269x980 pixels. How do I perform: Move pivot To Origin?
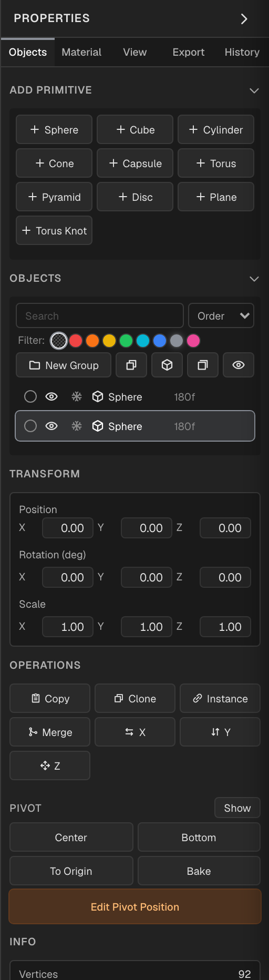pos(71,871)
